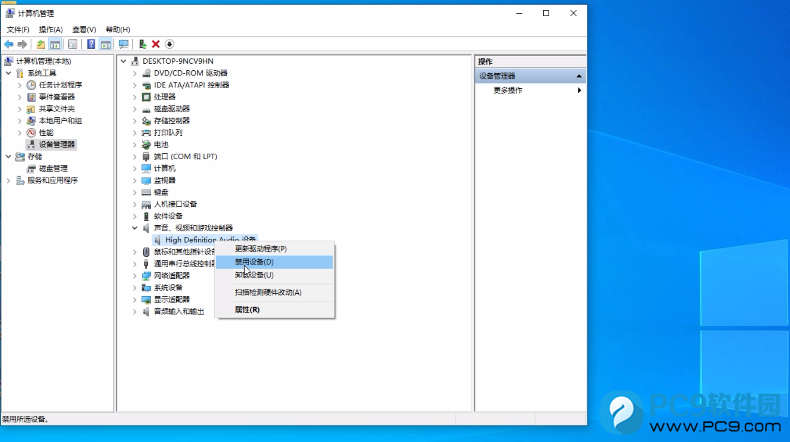Choose 扫描检测硬件改动(A) from context menu
Screen dimensions: 790x442
[275, 292]
